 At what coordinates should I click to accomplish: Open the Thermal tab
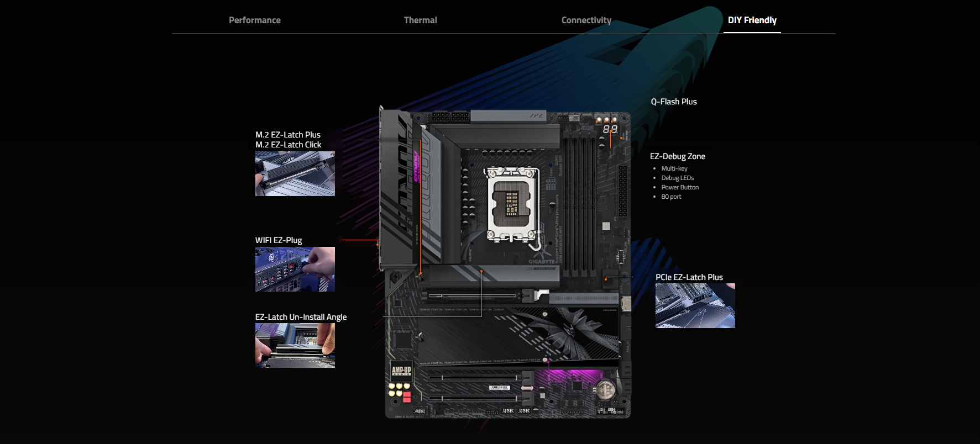pos(420,20)
